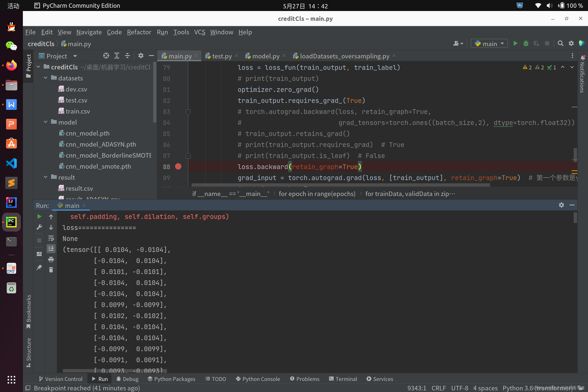Close the main.py editor tab
Viewport: 588px width, 392px height.
pyautogui.click(x=196, y=56)
